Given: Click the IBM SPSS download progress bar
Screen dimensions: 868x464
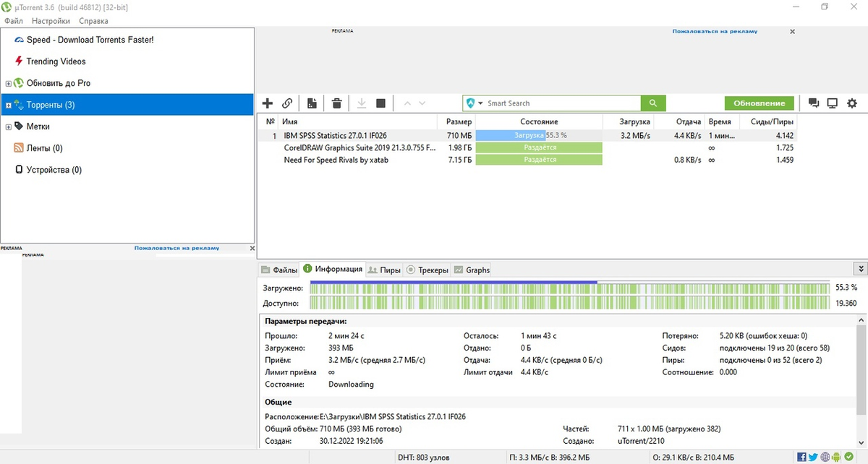Looking at the screenshot, I should (x=539, y=135).
